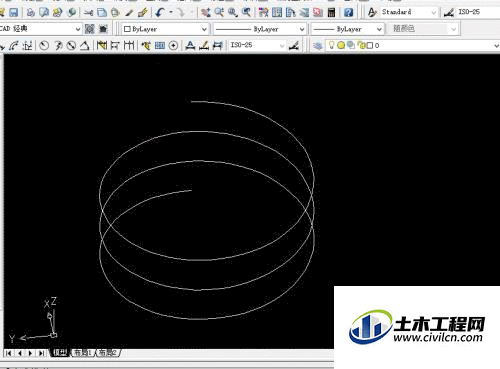Select the Angular dimension tool
Viewport: 500px width, 369px height.
point(85,45)
